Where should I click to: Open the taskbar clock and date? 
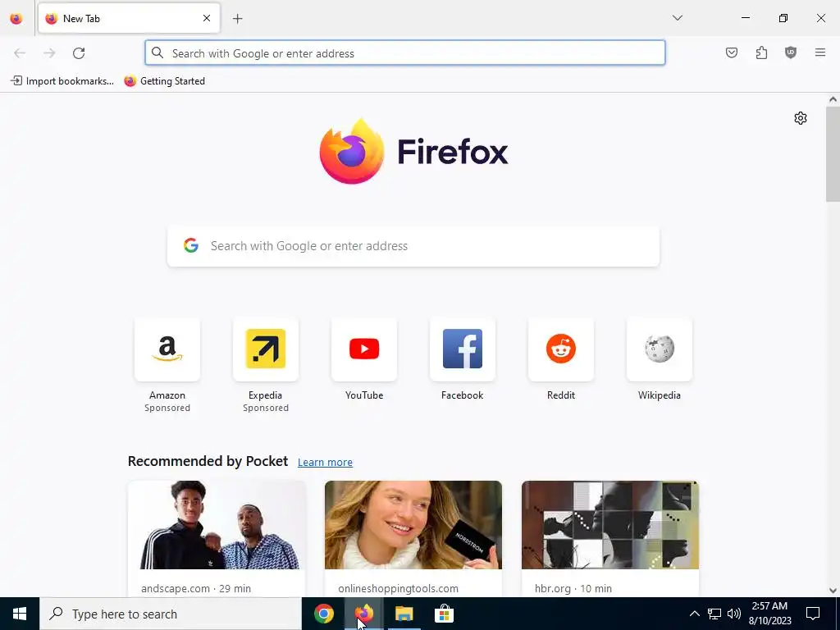[769, 614]
